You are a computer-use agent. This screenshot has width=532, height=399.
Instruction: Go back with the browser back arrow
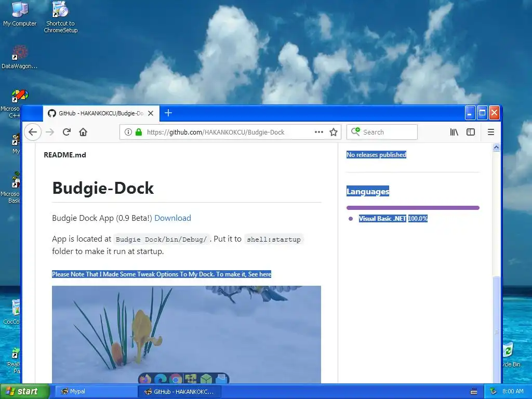pyautogui.click(x=33, y=132)
